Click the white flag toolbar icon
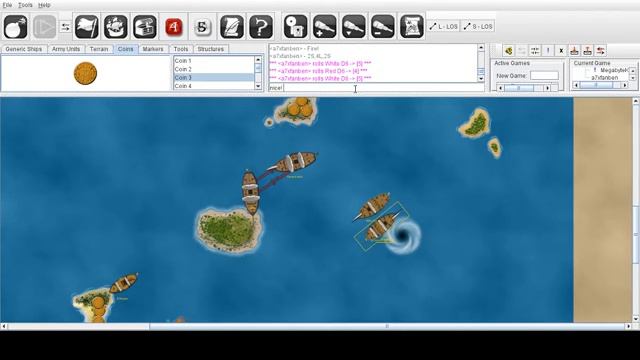 click(87, 27)
